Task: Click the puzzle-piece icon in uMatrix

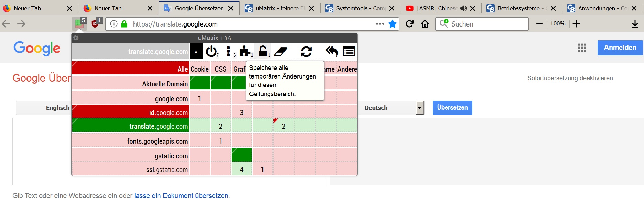Action: (x=245, y=51)
